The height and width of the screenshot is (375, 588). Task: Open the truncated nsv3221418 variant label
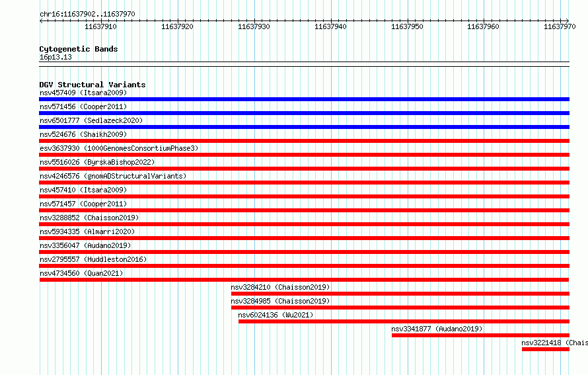coord(554,343)
